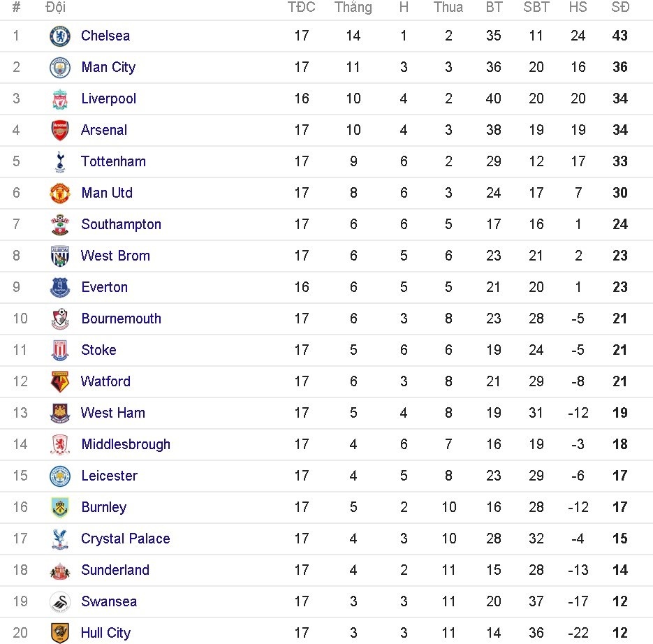Open the Bournemouth team page link
This screenshot has width=653, height=644.
pyautogui.click(x=121, y=319)
